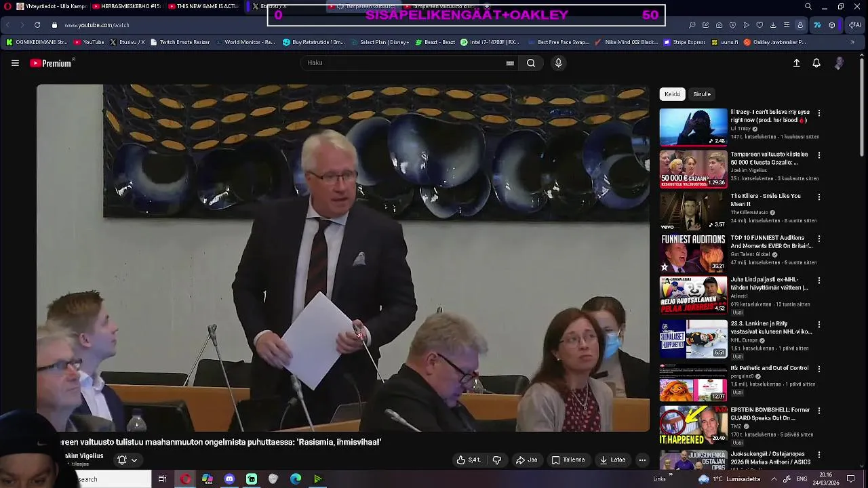Add page to bookmarks with heart icon
This screenshot has width=868, height=488.
(x=759, y=25)
